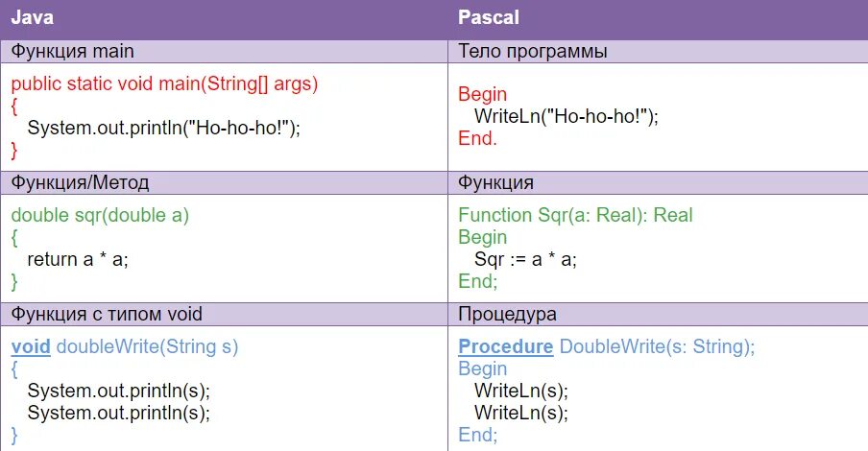Click the "doubleWrite(String s)" method name
868x451 pixels.
pyautogui.click(x=148, y=346)
